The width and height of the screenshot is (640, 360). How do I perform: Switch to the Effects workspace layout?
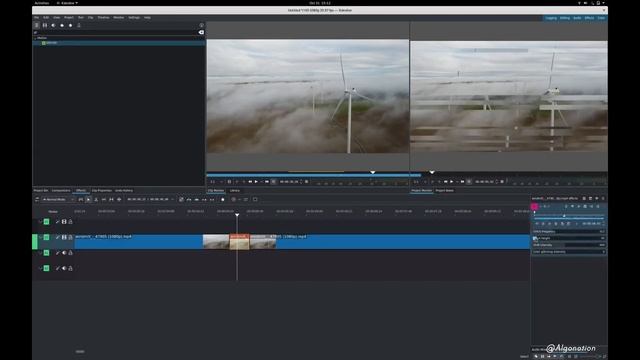(589, 18)
